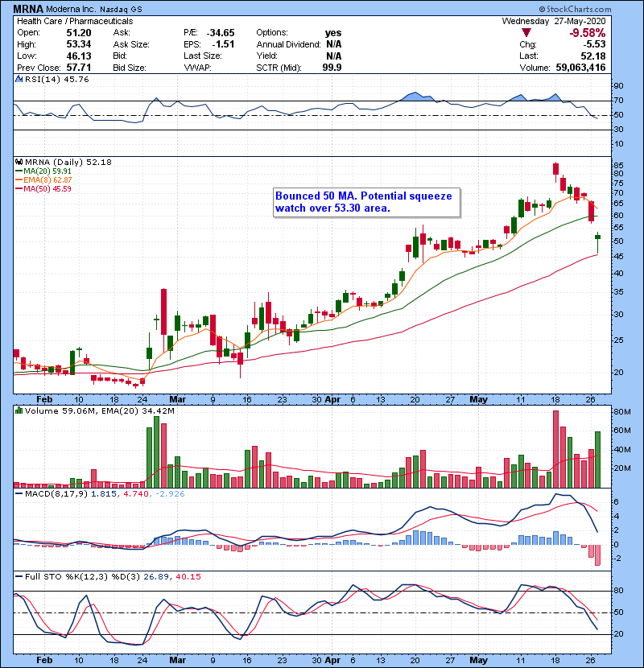This screenshot has width=644, height=668.
Task: Select the orange EMA(8) legend line marker
Action: coord(19,180)
